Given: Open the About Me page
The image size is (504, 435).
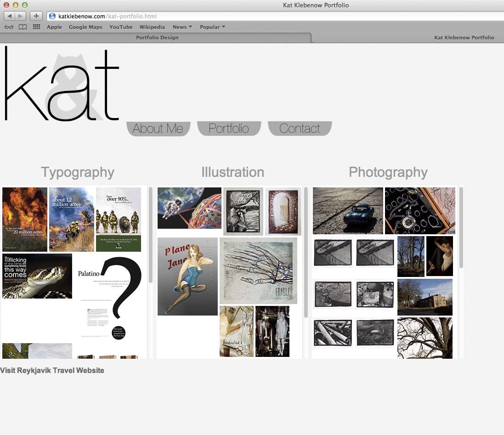Looking at the screenshot, I should [x=158, y=129].
